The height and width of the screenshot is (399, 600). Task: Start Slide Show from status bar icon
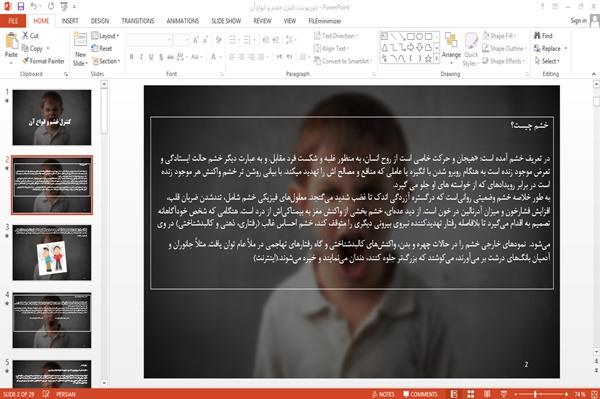(504, 394)
